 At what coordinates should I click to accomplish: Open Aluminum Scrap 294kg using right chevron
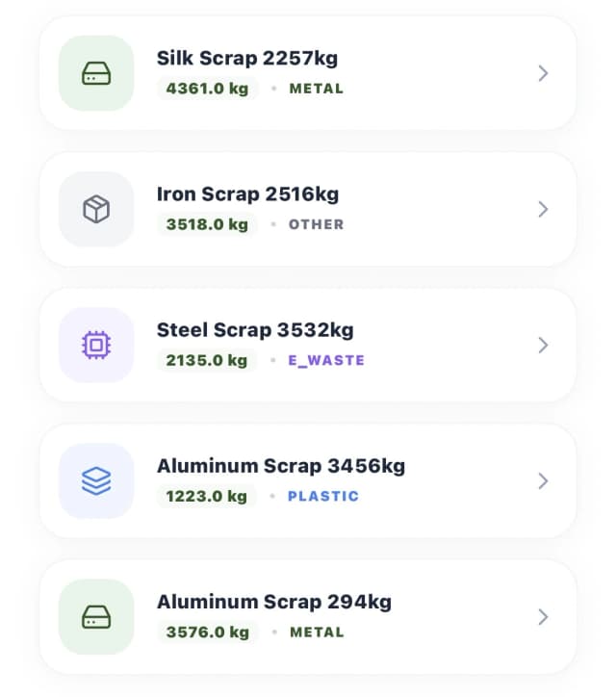coord(543,616)
